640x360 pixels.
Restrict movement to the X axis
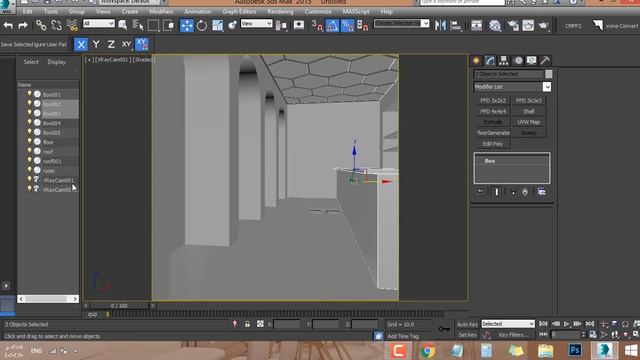pos(81,44)
